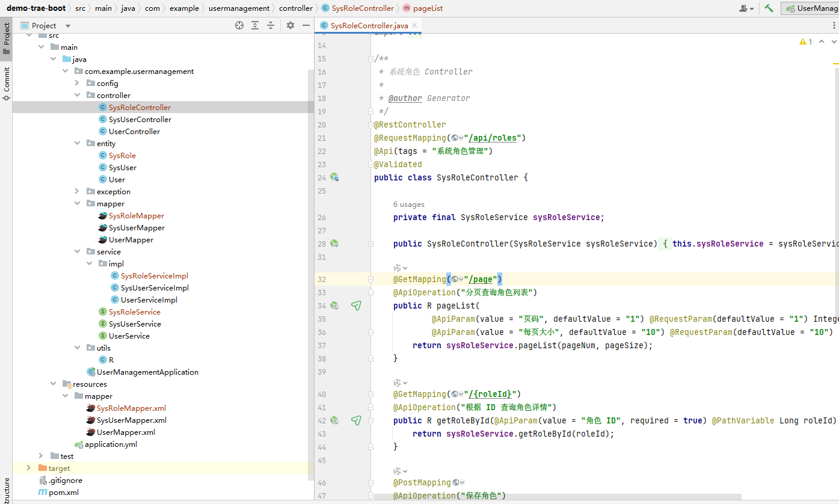839x504 pixels.
Task: Click the Build project hammer icon
Action: pos(769,8)
